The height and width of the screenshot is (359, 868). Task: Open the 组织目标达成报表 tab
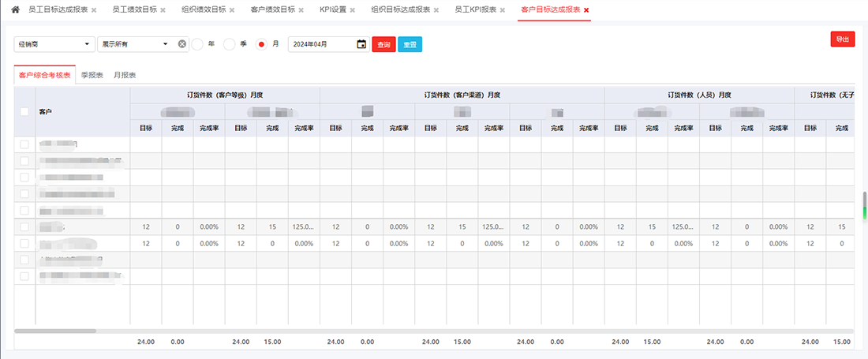400,9
